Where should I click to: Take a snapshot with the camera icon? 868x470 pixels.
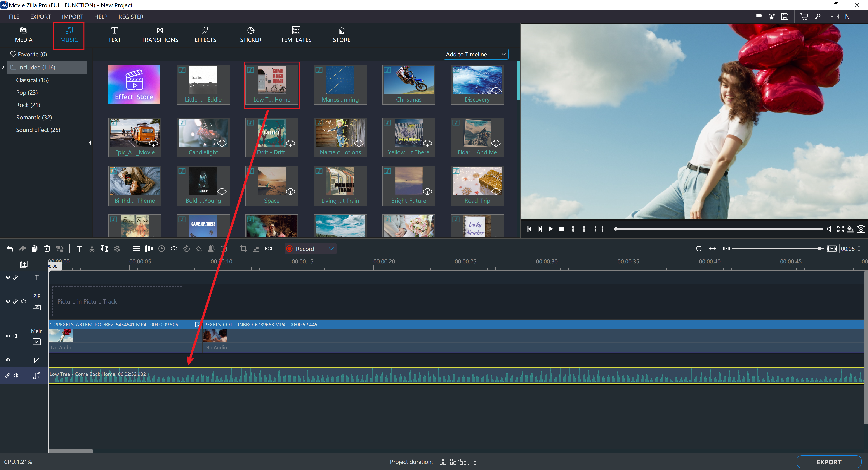tap(861, 229)
